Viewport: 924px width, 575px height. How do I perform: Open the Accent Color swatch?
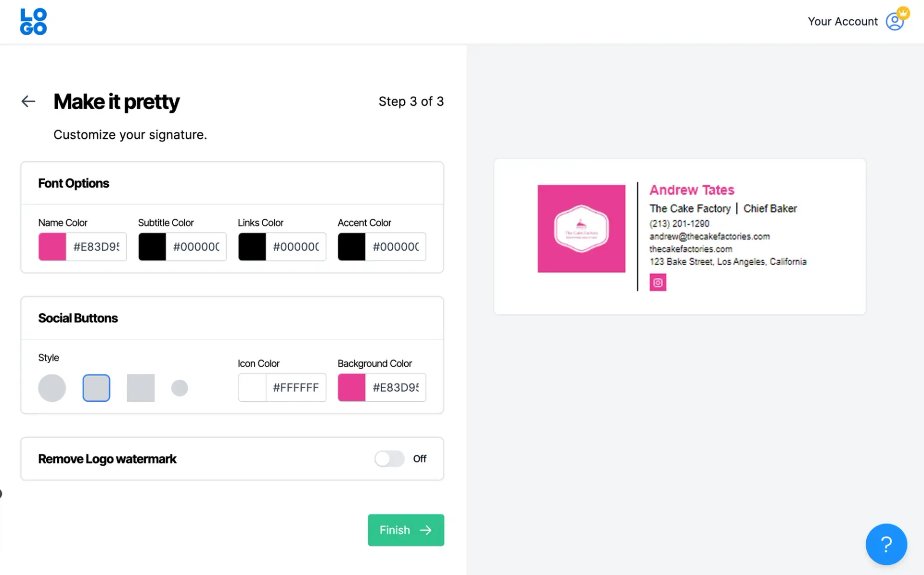point(352,247)
